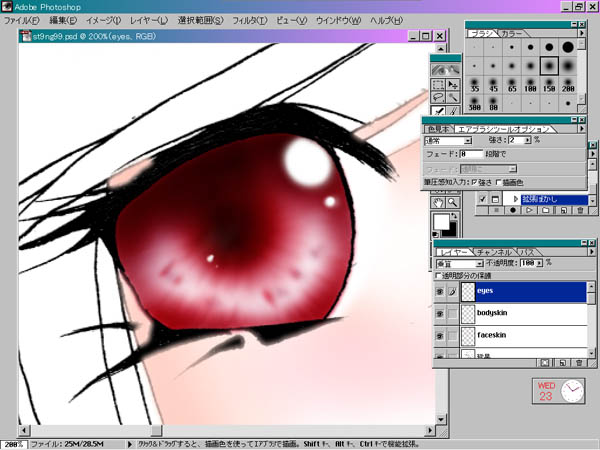Open the pressure 強さ slider arrow
The width and height of the screenshot is (600, 450).
click(x=528, y=140)
